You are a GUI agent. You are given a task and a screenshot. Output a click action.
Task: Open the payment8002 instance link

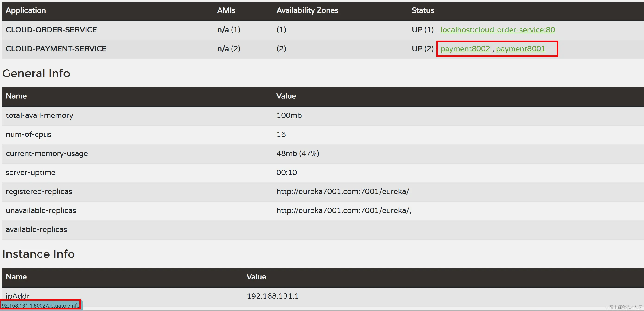pos(465,49)
